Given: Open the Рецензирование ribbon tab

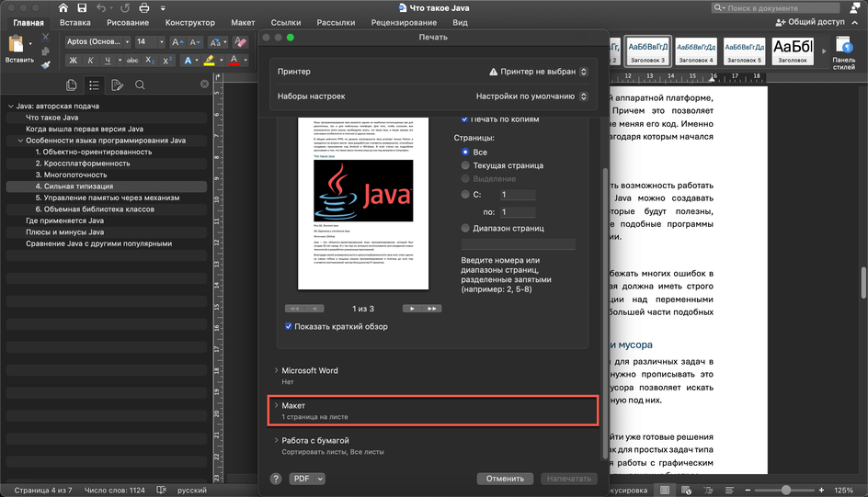Looking at the screenshot, I should pyautogui.click(x=404, y=23).
